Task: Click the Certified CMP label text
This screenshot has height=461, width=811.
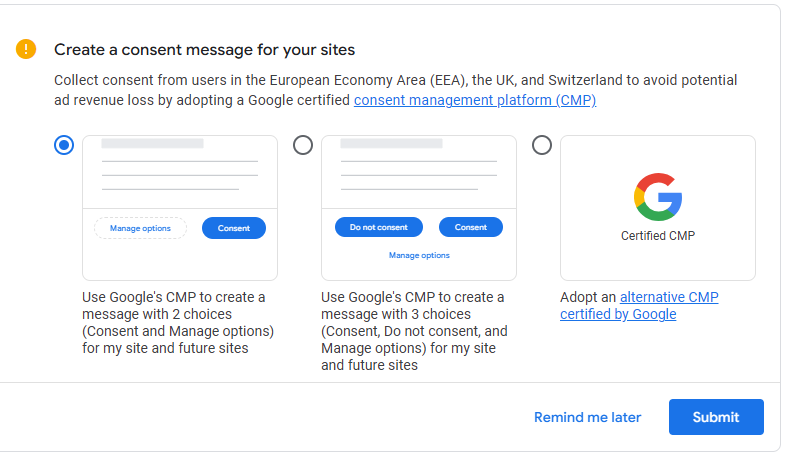Action: pos(658,235)
